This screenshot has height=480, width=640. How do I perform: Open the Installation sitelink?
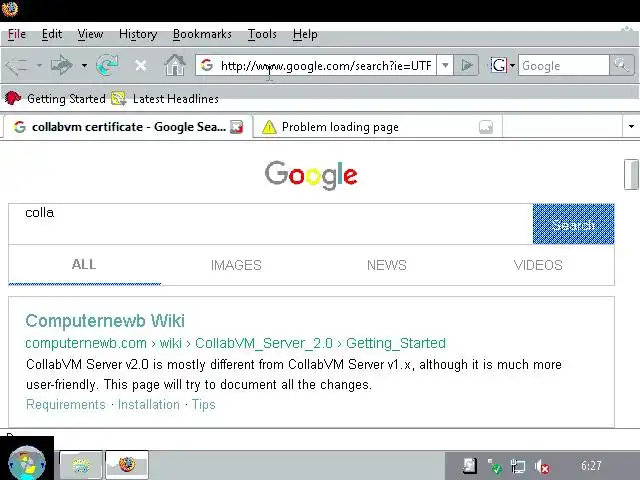click(149, 404)
